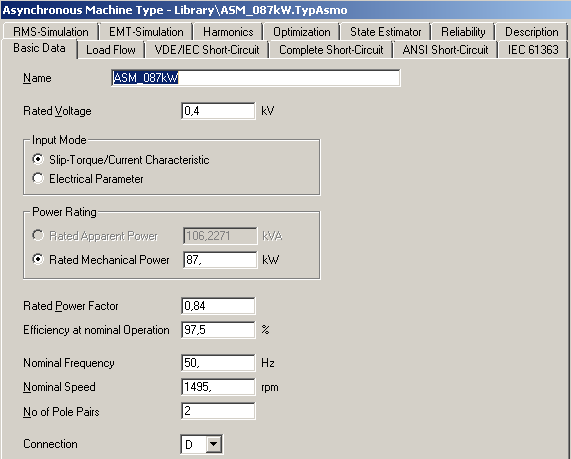Switch to the Load Flow tab
The height and width of the screenshot is (459, 571).
tap(111, 50)
